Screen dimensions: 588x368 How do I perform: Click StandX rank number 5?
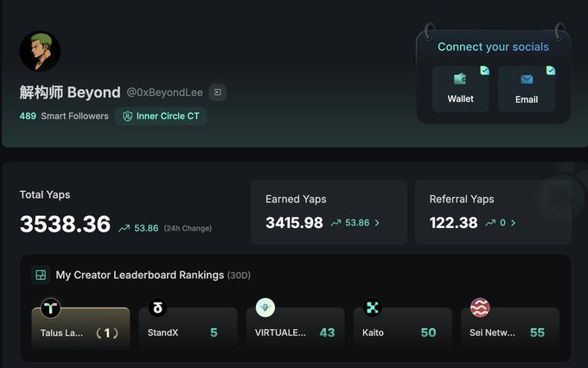click(x=214, y=333)
